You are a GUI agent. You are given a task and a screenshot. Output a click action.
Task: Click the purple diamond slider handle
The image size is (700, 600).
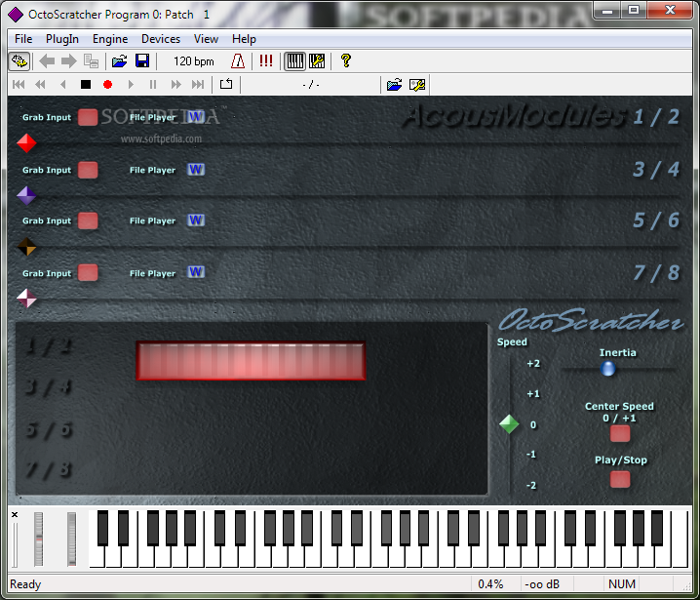click(26, 196)
